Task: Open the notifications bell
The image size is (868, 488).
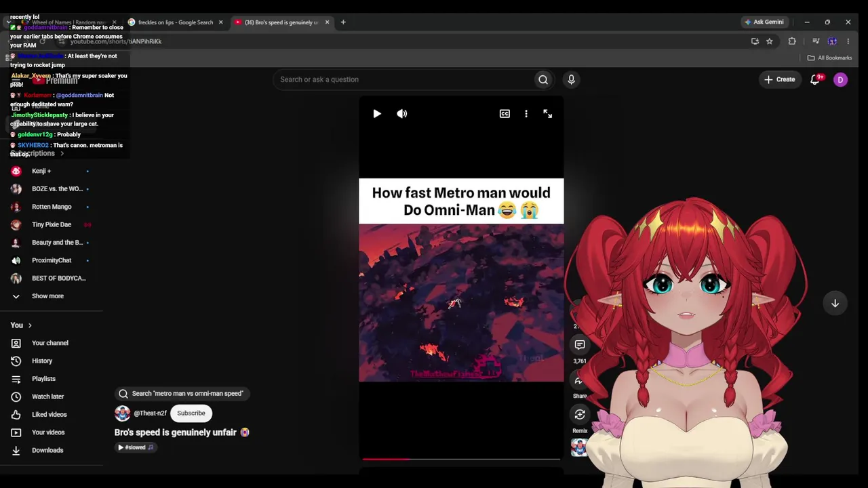Action: 815,79
